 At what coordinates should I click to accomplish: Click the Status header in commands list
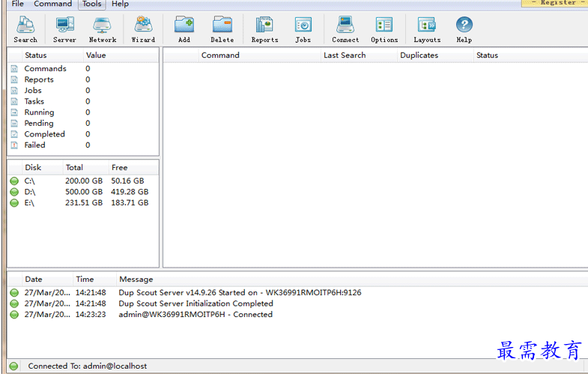pyautogui.click(x=530, y=55)
